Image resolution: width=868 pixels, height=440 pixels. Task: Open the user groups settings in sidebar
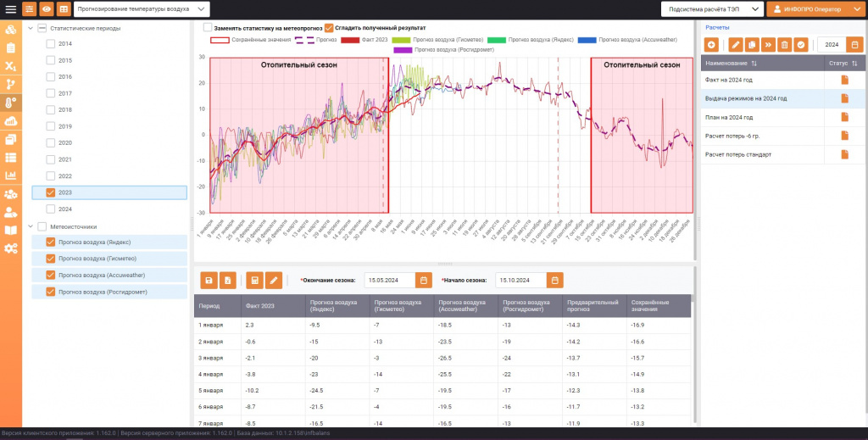tap(10, 194)
